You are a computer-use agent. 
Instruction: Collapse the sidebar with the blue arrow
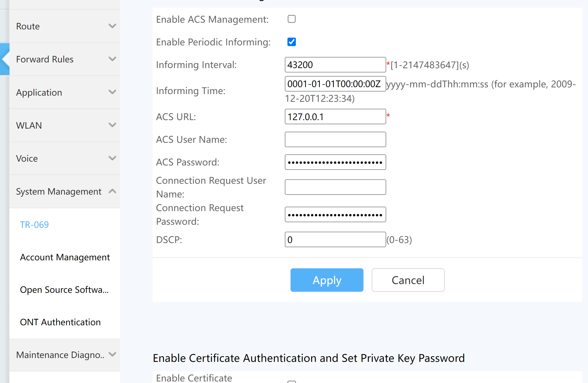5,59
